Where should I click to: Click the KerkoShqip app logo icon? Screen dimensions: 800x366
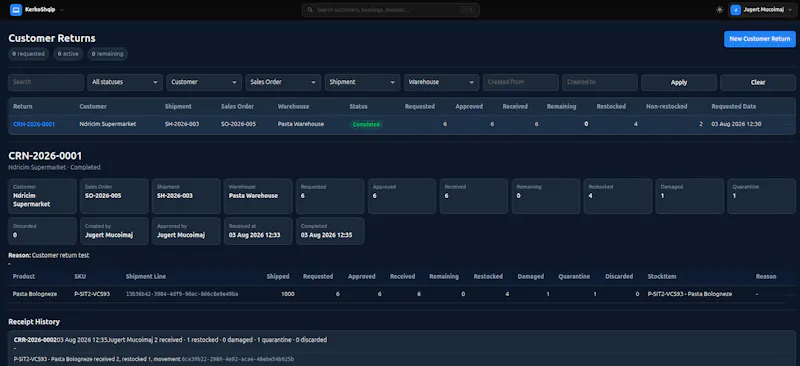click(16, 10)
